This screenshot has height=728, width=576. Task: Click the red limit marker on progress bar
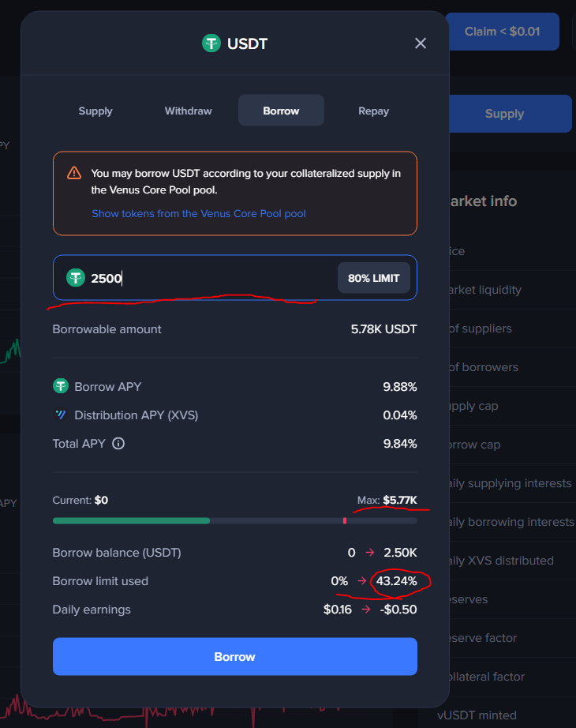pos(344,521)
